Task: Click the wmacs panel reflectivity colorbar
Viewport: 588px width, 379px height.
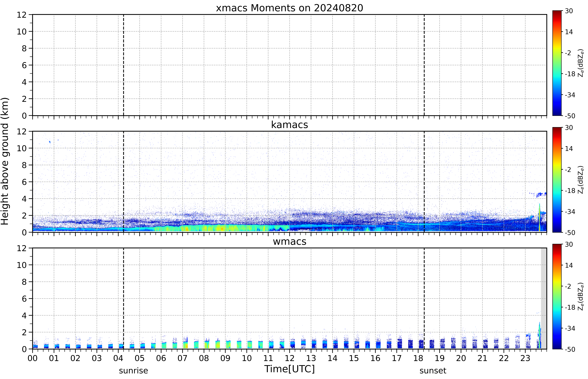Action: point(557,297)
